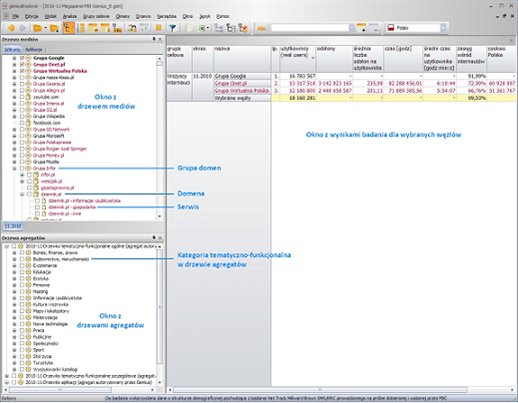
Task: Open the Plik menu
Action: click(x=16, y=16)
